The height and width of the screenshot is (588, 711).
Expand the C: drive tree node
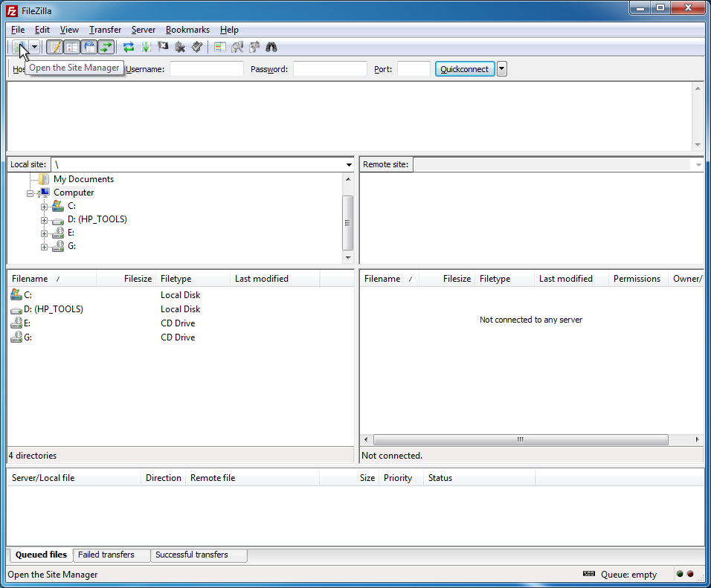pos(44,207)
